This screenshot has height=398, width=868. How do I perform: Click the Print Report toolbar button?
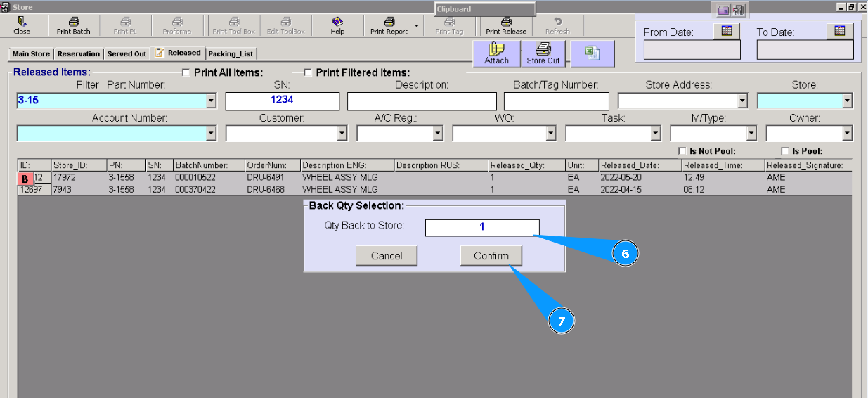[x=389, y=26]
